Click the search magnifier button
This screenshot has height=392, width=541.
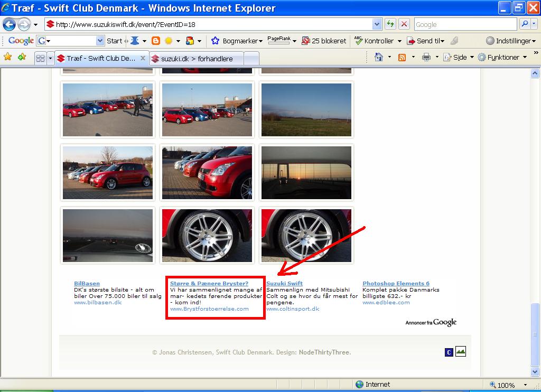tap(524, 24)
